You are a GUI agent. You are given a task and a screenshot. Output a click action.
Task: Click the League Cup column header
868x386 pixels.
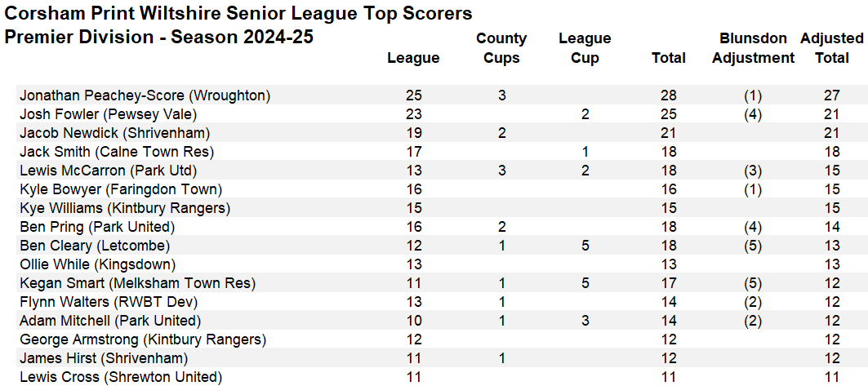pos(585,48)
